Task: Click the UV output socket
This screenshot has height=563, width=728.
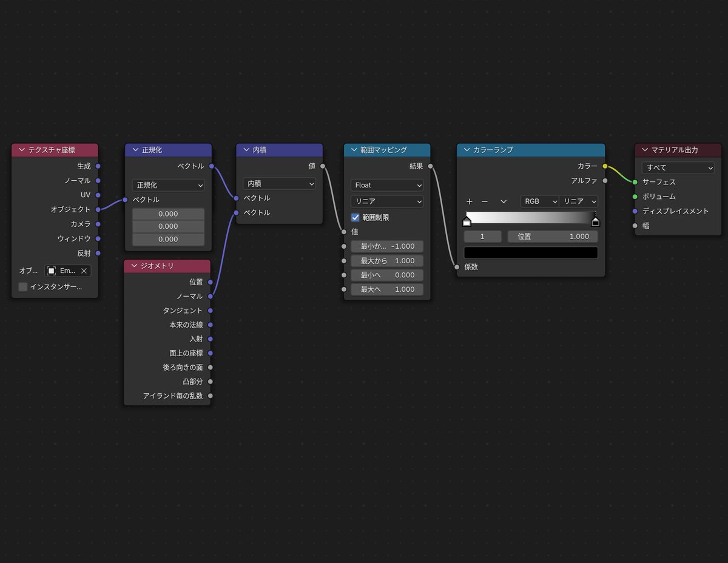Action: [x=98, y=195]
